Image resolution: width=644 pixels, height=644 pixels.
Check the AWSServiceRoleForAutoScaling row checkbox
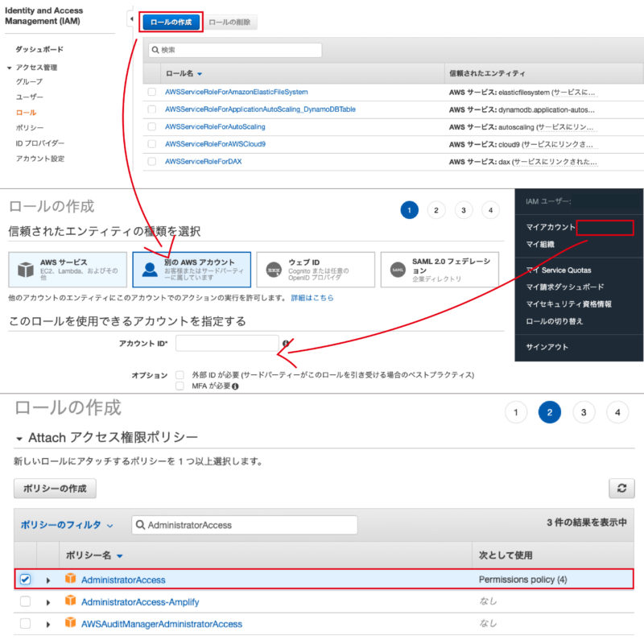coord(152,126)
